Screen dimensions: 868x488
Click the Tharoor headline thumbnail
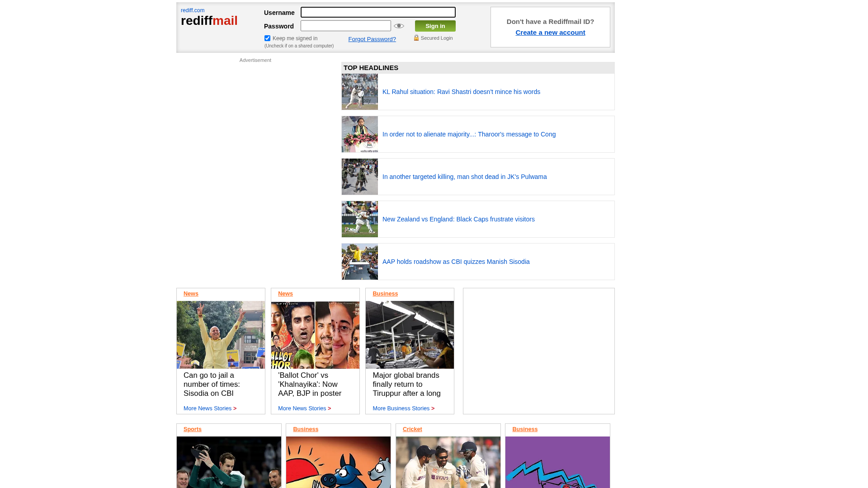(x=360, y=134)
